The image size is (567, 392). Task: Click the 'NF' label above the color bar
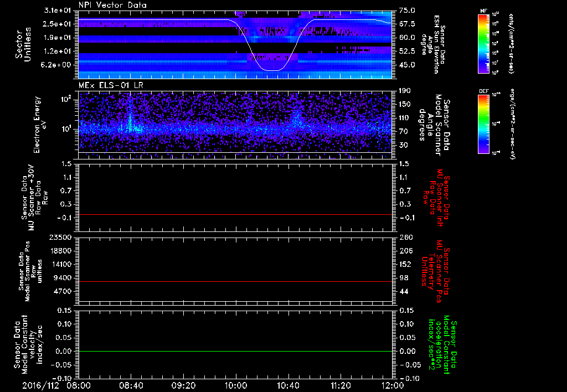click(x=484, y=11)
